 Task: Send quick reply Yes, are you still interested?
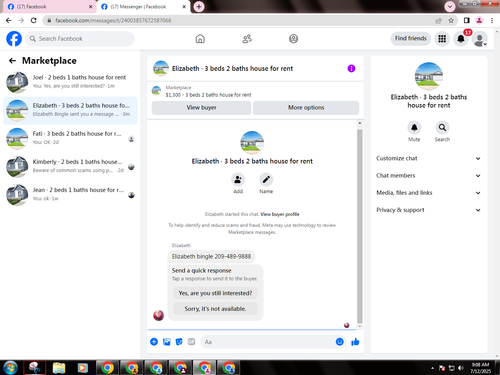[x=215, y=293]
